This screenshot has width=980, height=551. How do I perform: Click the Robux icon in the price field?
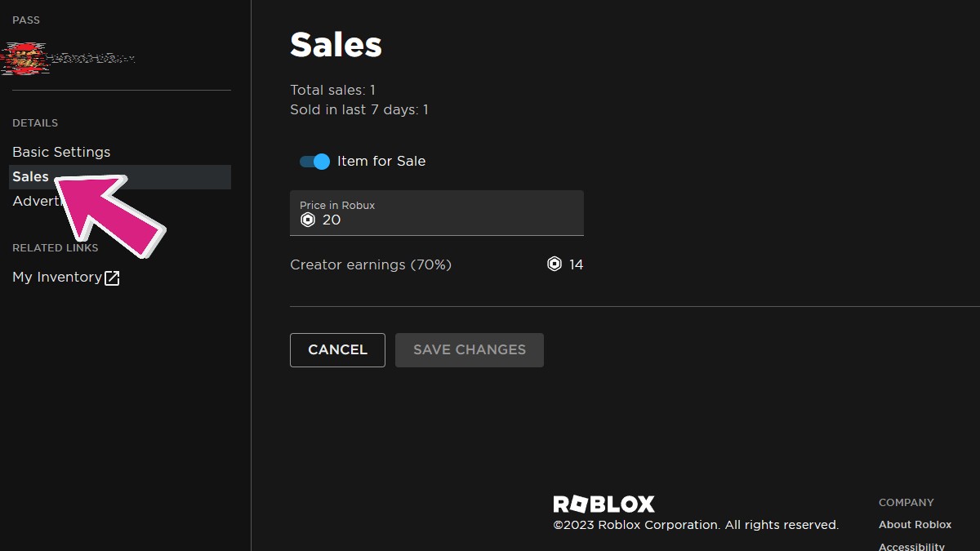click(x=308, y=219)
